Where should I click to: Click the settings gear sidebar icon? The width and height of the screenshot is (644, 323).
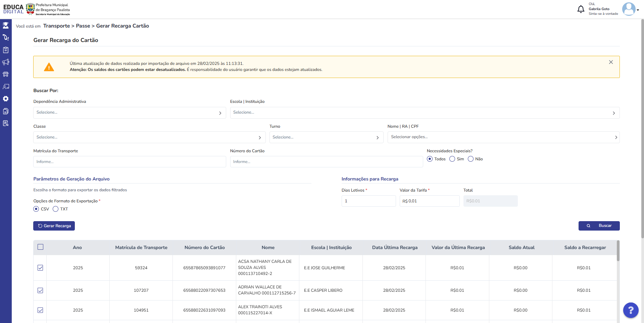6,99
